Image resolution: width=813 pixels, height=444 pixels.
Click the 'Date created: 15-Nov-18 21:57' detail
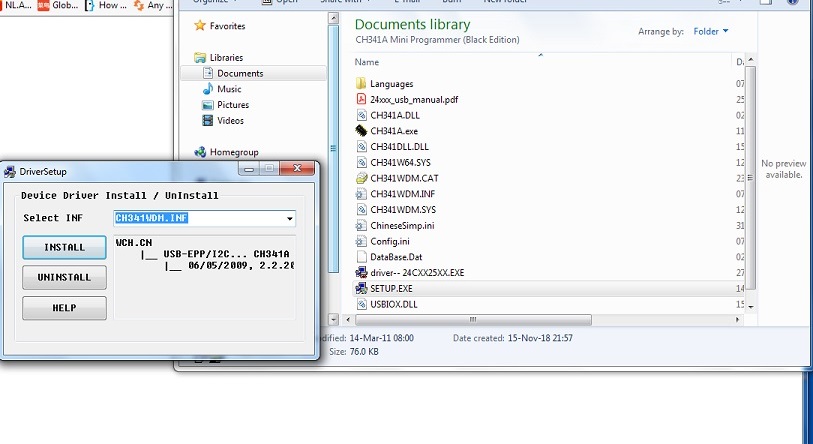click(x=512, y=338)
